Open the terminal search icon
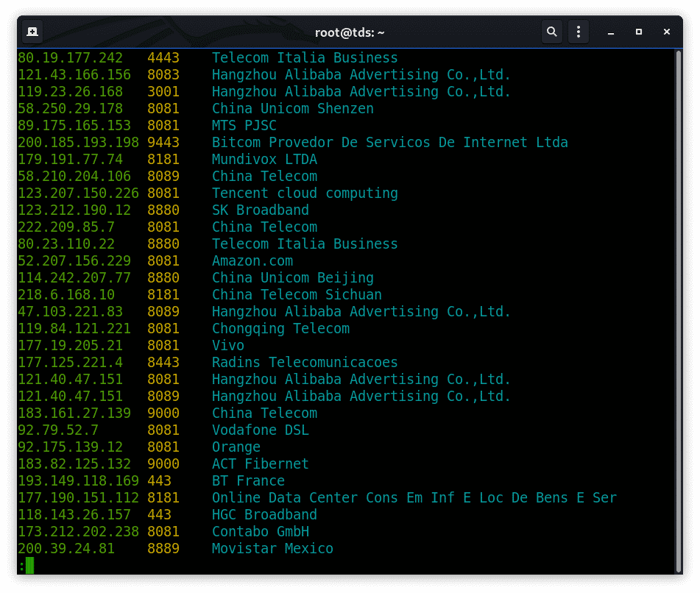Screen dimensions: 700x593 pos(552,32)
